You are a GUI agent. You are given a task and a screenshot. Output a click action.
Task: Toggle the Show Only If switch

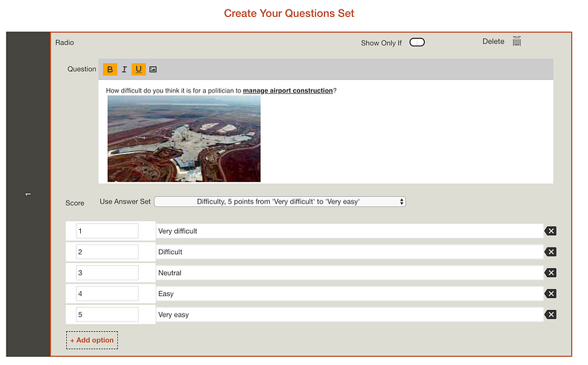417,43
